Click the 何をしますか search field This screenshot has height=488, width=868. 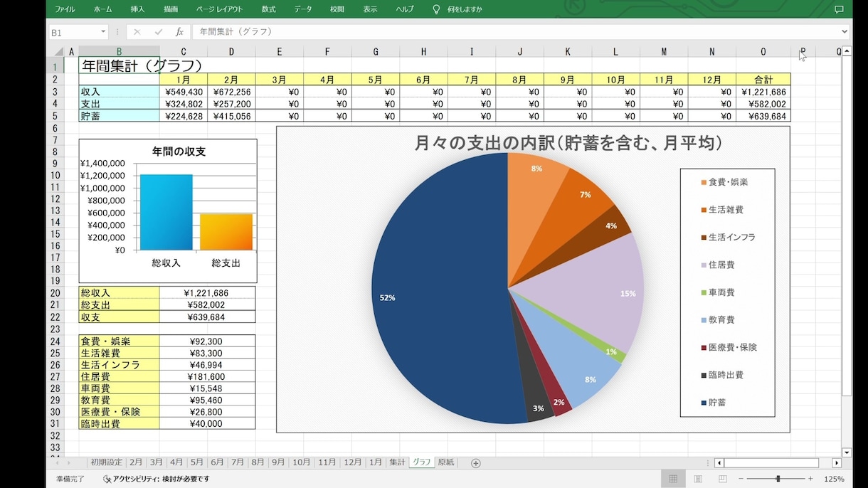click(x=465, y=9)
